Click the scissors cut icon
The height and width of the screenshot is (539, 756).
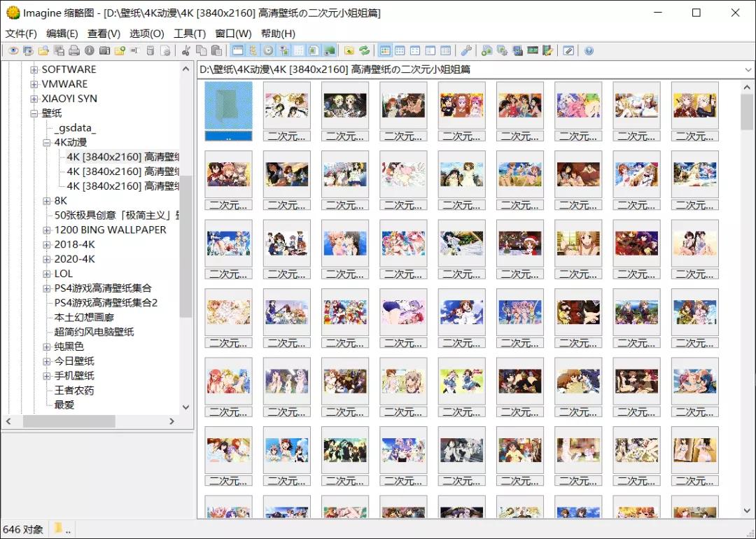point(185,50)
